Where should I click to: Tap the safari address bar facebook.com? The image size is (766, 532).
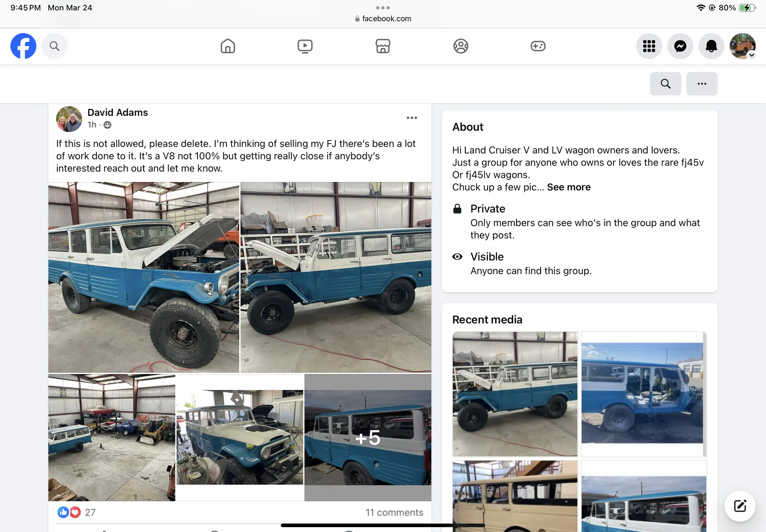(383, 18)
